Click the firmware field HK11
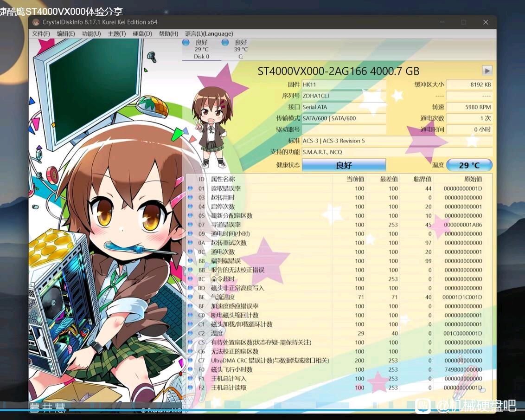 tap(344, 84)
